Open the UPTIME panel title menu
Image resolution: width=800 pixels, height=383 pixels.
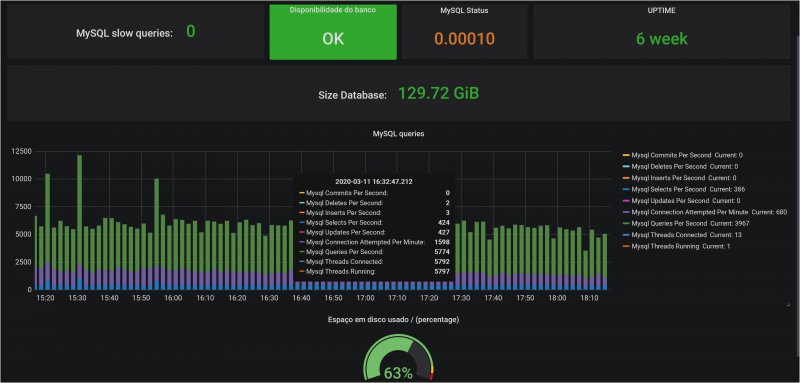coord(661,10)
